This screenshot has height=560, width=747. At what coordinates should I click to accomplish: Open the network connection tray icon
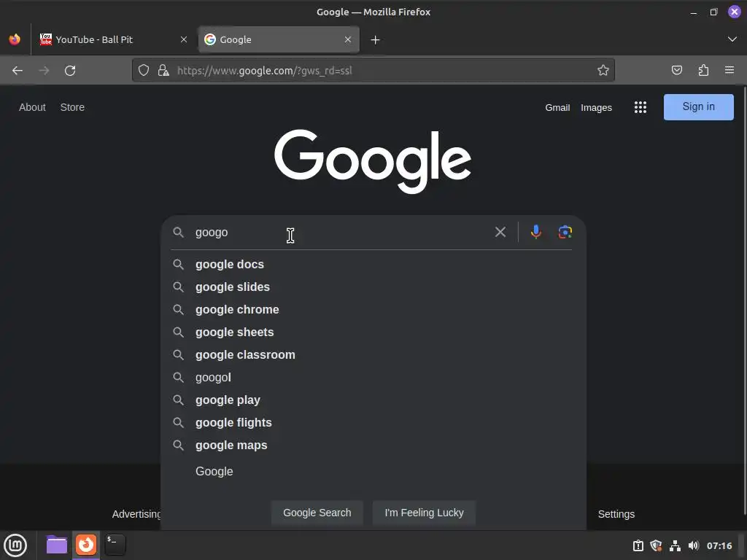[675, 545]
